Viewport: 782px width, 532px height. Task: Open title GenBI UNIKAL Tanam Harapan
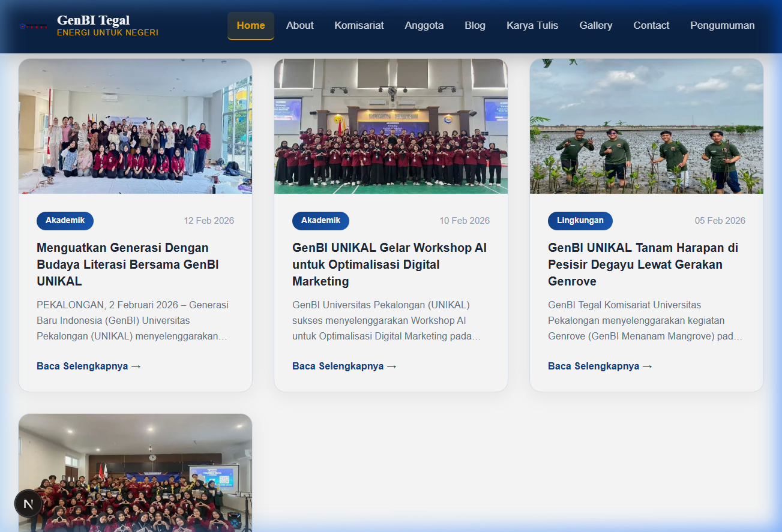pyautogui.click(x=643, y=265)
